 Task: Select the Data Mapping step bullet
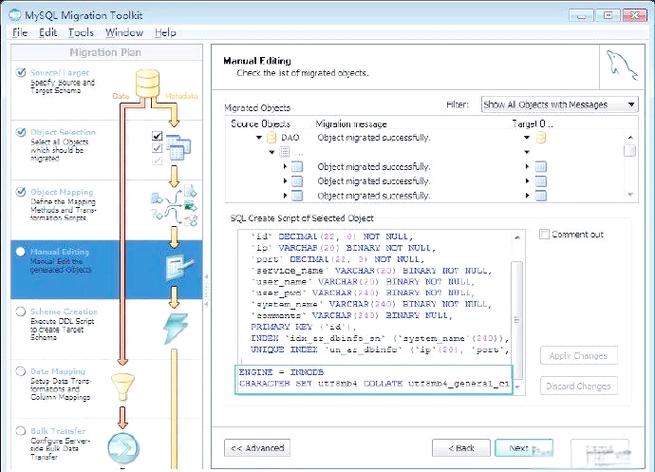(x=20, y=371)
